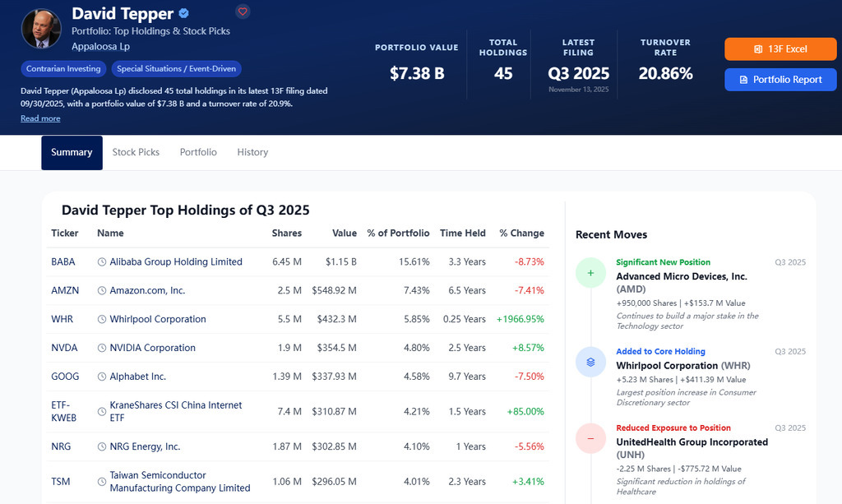
Task: Select the Portfolio tab
Action: pos(198,153)
